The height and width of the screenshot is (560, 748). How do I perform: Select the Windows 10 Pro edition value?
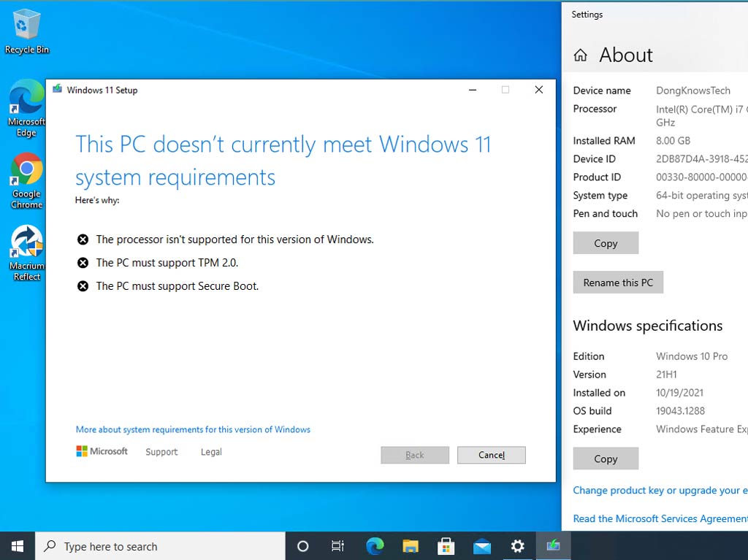click(x=692, y=356)
